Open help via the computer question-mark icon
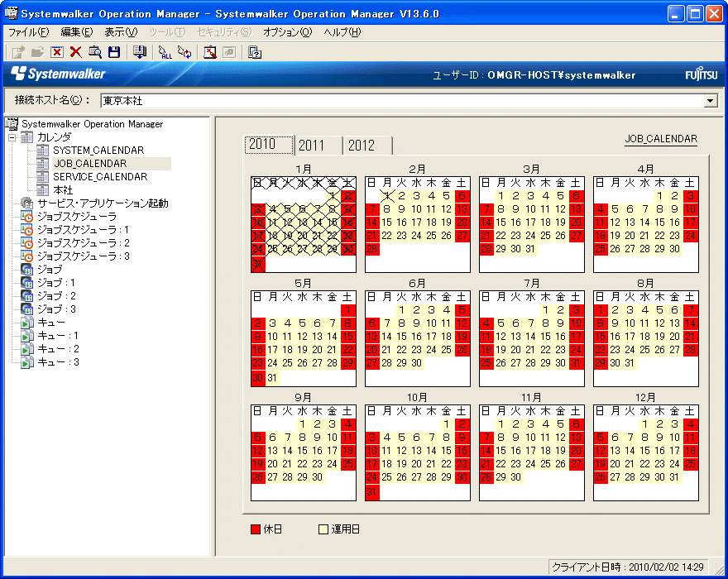The width and height of the screenshot is (728, 579). pyautogui.click(x=255, y=52)
